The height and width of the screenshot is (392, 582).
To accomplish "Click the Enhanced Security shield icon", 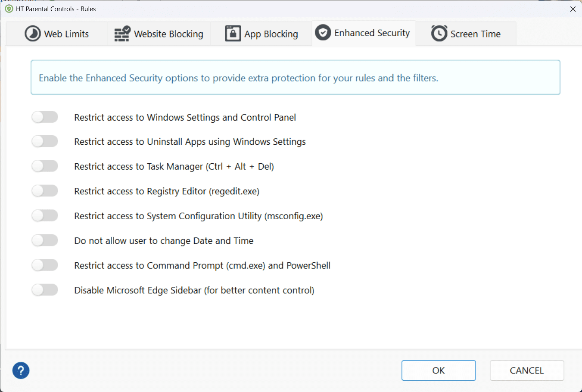I will click(323, 33).
